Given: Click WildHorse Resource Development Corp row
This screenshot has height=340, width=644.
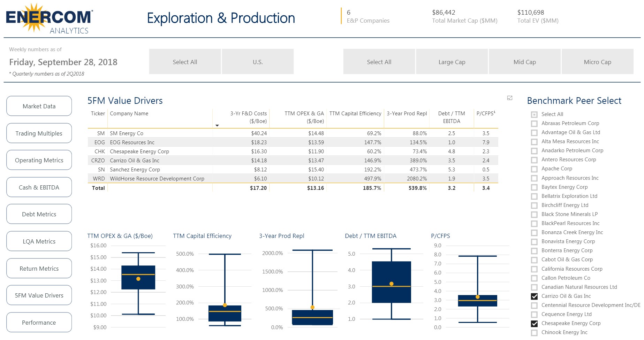Looking at the screenshot, I should point(293,179).
